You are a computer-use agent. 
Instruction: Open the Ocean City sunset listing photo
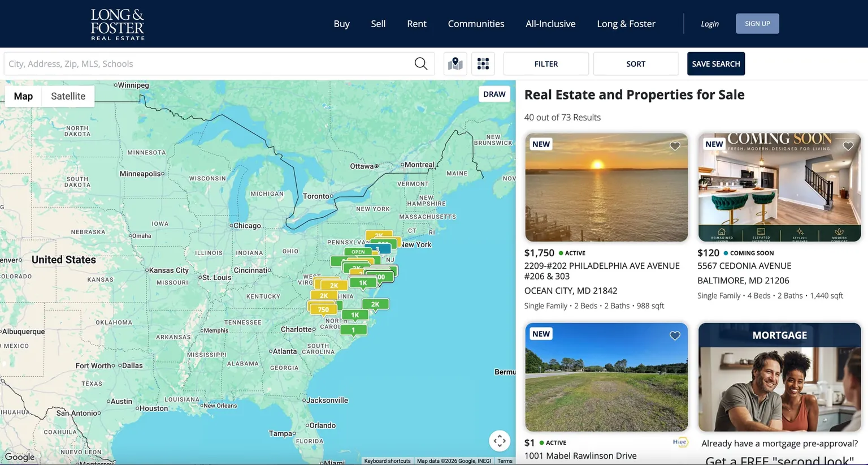[606, 187]
